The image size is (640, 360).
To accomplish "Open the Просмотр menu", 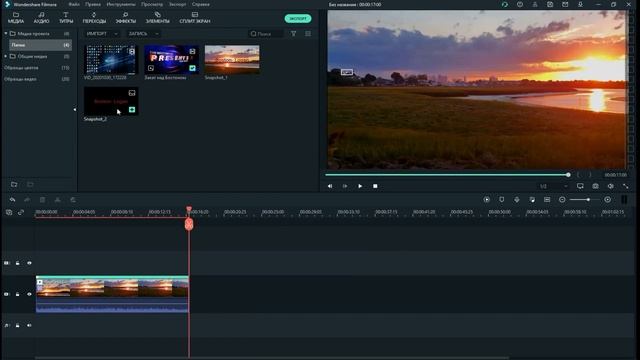I will tap(152, 4).
